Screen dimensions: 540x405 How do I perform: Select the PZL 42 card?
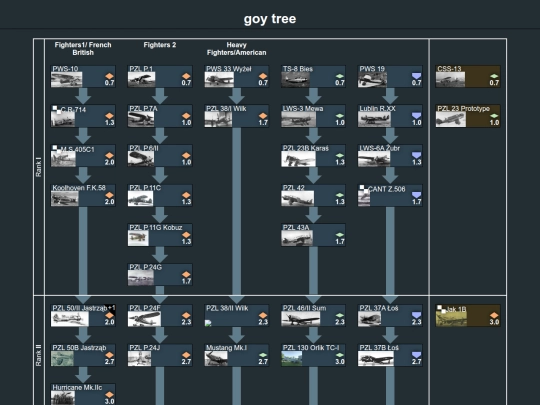[313, 195]
